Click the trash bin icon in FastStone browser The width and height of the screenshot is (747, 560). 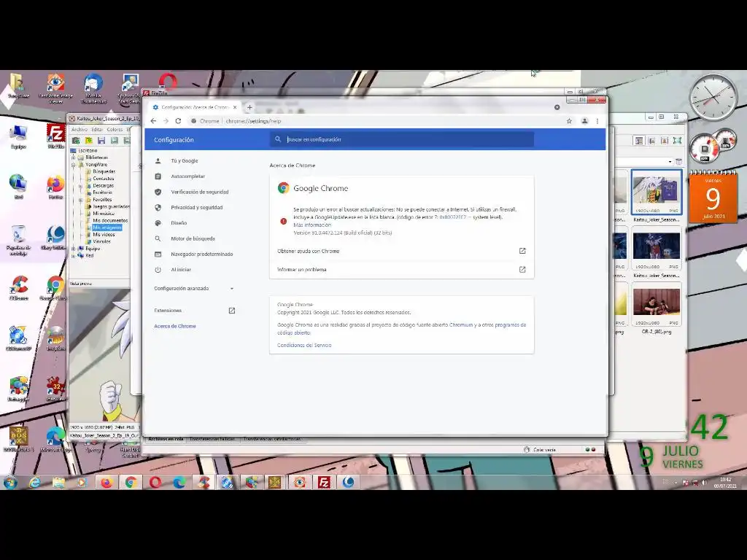click(679, 162)
